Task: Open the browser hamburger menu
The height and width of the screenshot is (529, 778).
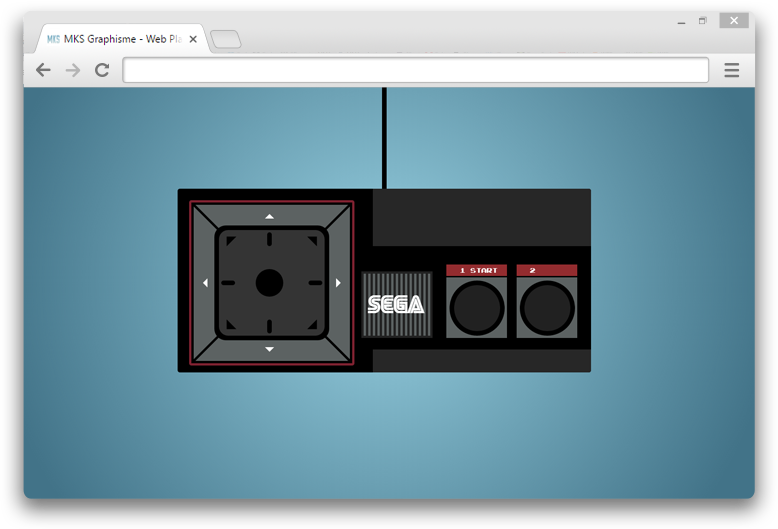Action: pos(732,70)
